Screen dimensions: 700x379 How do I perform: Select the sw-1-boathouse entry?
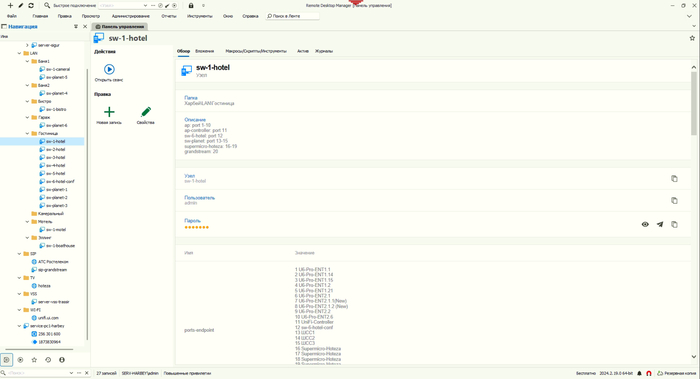60,246
